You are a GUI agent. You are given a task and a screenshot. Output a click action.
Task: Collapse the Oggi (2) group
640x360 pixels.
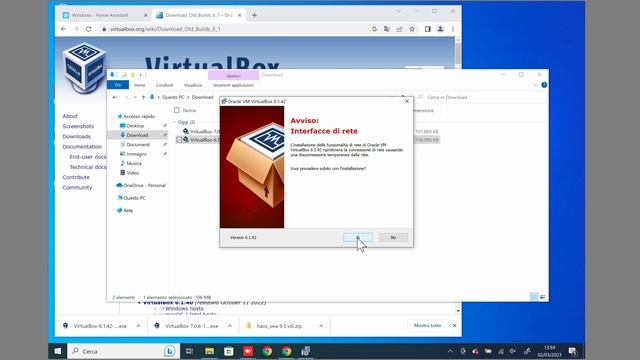pos(175,122)
